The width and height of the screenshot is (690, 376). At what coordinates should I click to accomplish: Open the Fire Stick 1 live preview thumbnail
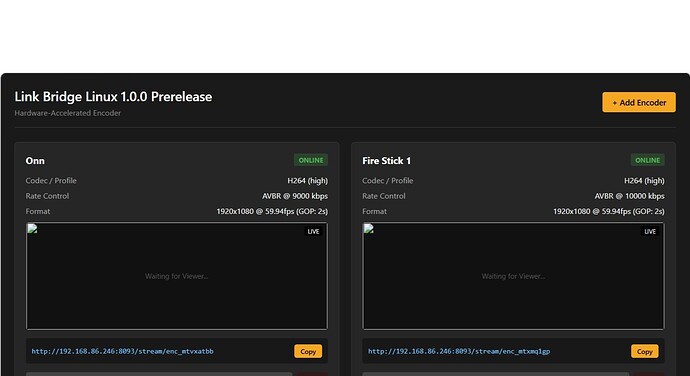point(514,276)
